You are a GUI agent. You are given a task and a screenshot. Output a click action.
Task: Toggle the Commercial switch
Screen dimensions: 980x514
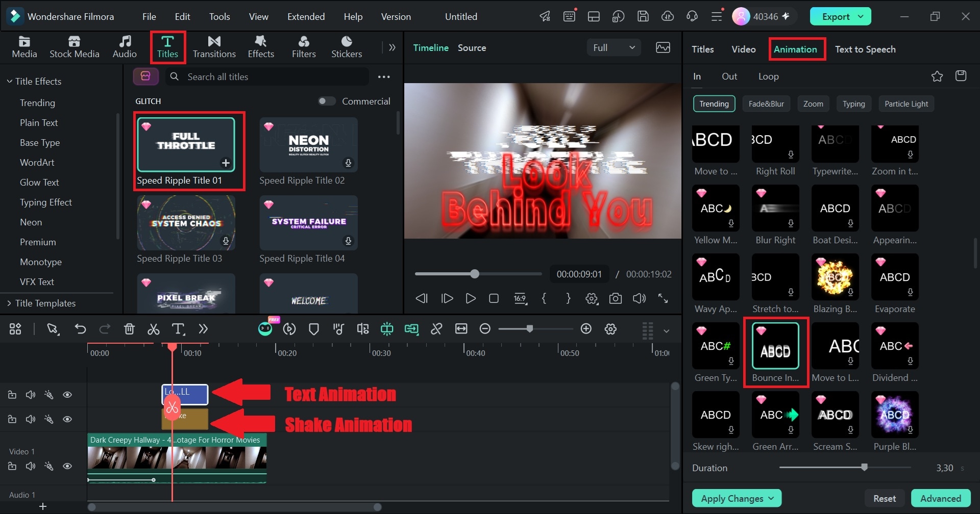pyautogui.click(x=327, y=101)
